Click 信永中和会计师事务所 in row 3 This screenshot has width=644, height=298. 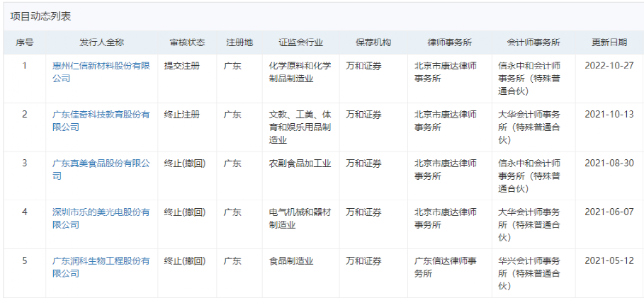tap(529, 176)
